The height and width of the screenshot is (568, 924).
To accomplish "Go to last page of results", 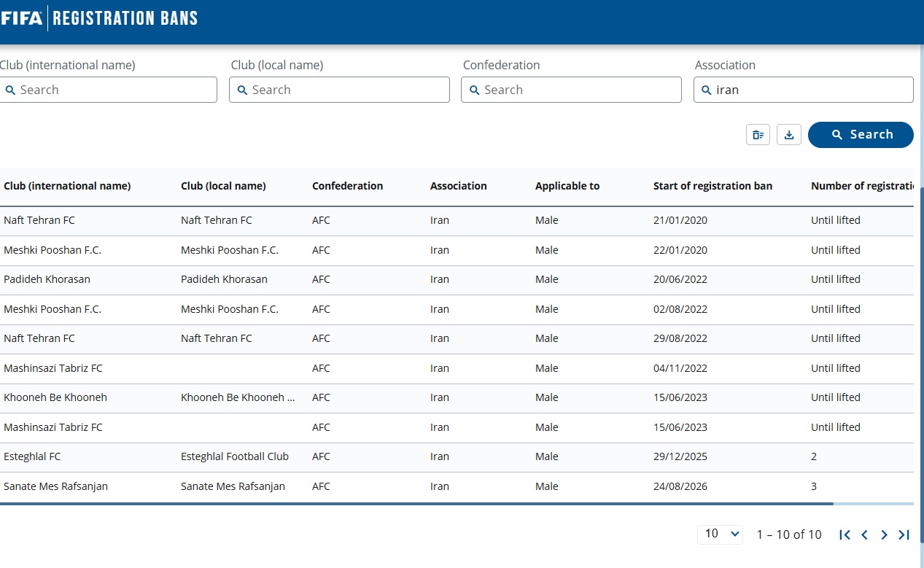I will [904, 534].
